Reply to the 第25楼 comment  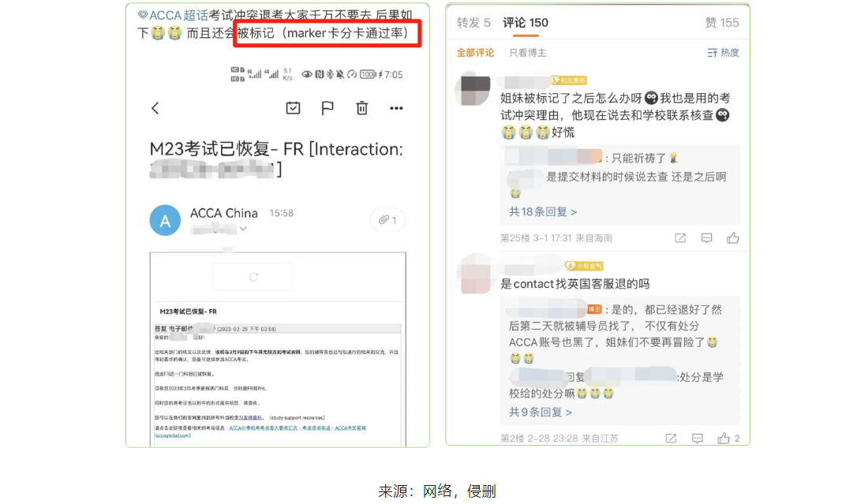[706, 238]
